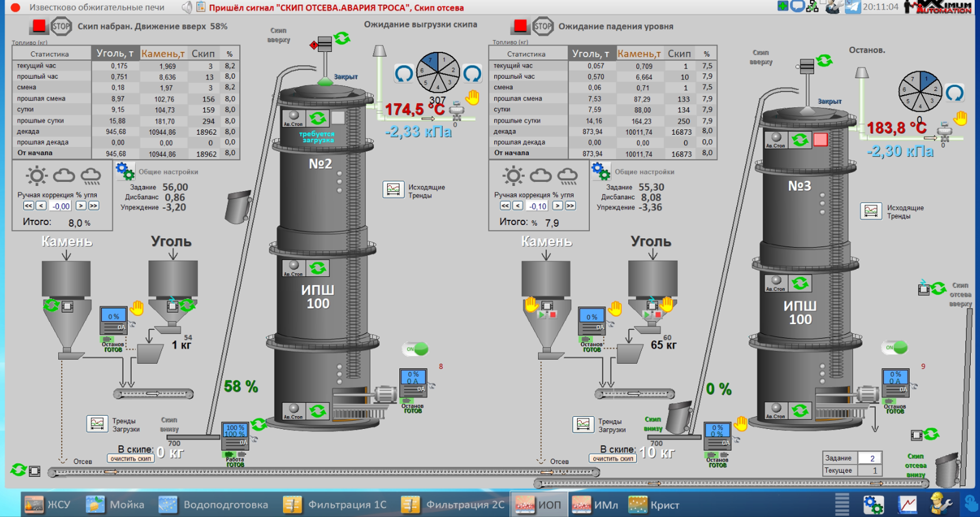Click the STOP octagon beside 'Ожидание падения уровня'

pyautogui.click(x=543, y=26)
